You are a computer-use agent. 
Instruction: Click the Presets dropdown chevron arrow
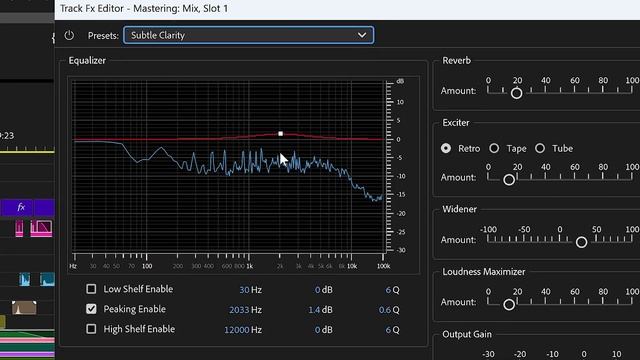[362, 35]
